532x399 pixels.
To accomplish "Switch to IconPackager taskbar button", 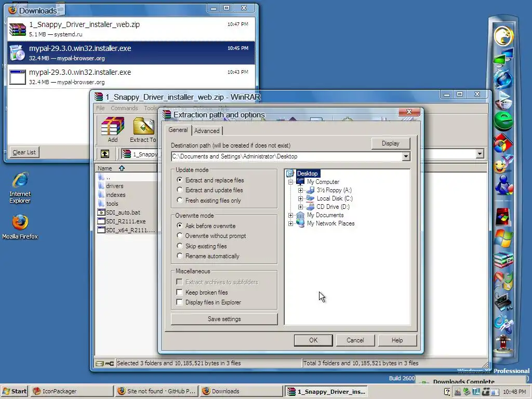I will (x=72, y=391).
